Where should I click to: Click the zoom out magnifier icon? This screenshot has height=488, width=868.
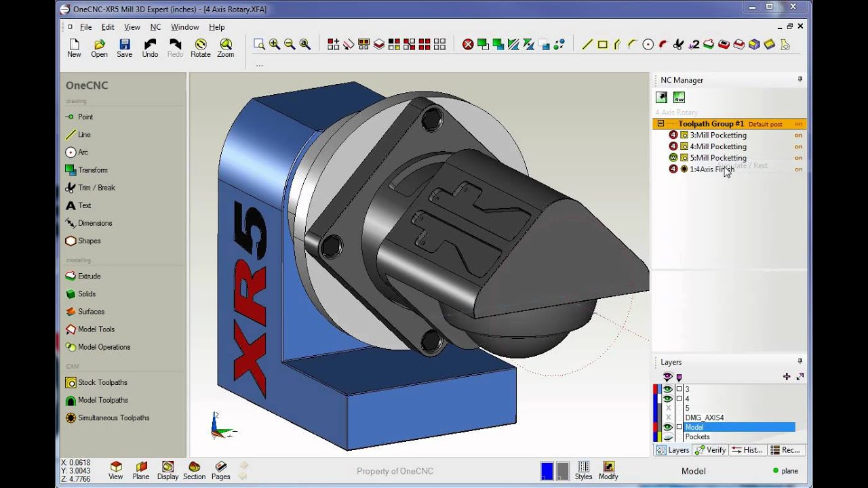(x=290, y=44)
